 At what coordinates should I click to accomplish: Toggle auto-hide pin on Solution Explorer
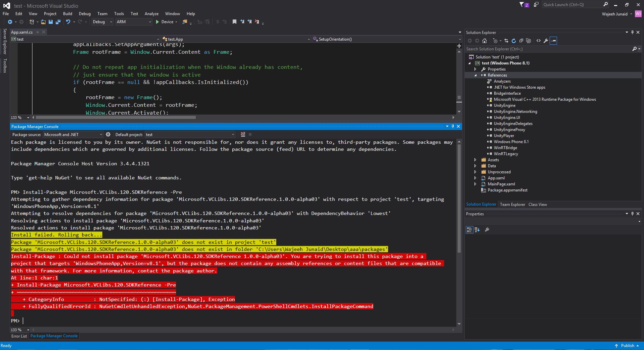pyautogui.click(x=632, y=32)
